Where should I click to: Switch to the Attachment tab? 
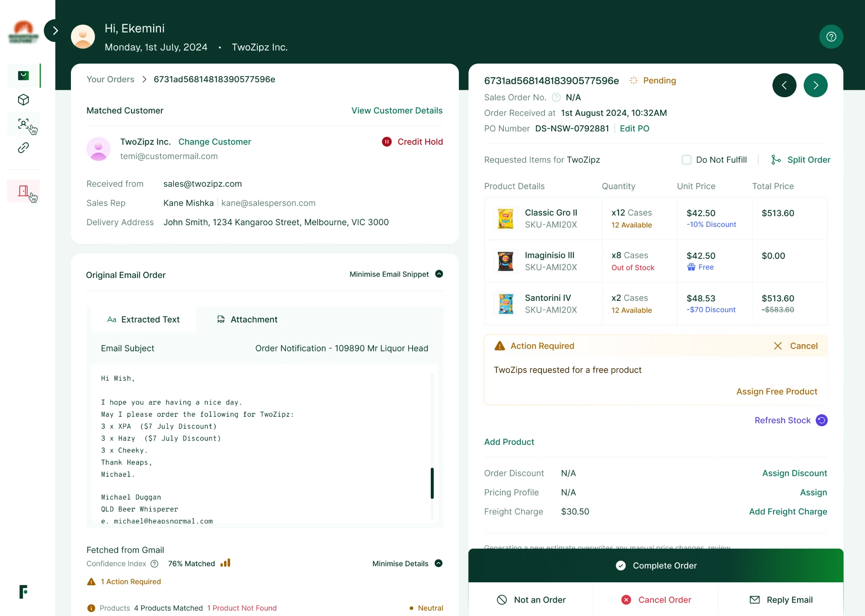(x=247, y=319)
